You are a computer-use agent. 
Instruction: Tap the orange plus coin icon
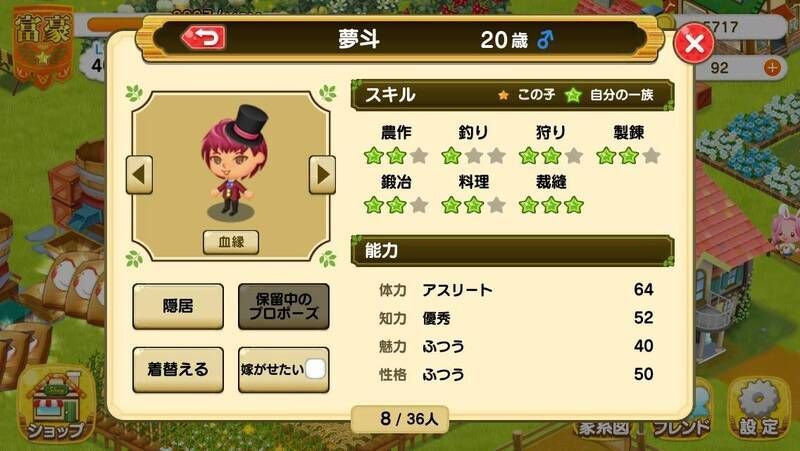coord(772,67)
